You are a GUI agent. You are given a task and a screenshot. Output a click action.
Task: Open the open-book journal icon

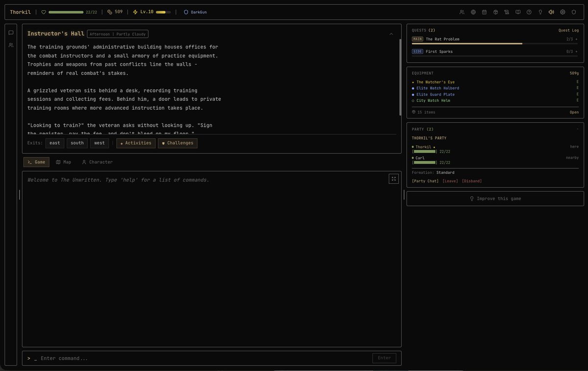518,12
